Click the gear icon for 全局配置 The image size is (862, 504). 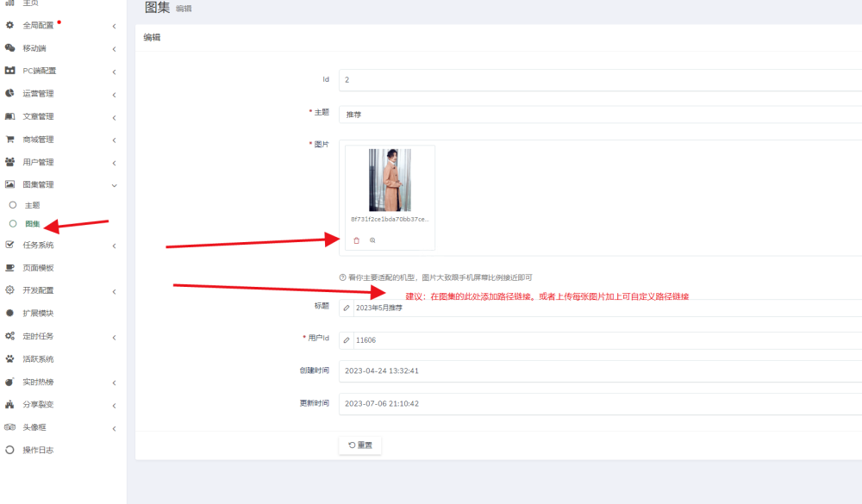click(10, 25)
